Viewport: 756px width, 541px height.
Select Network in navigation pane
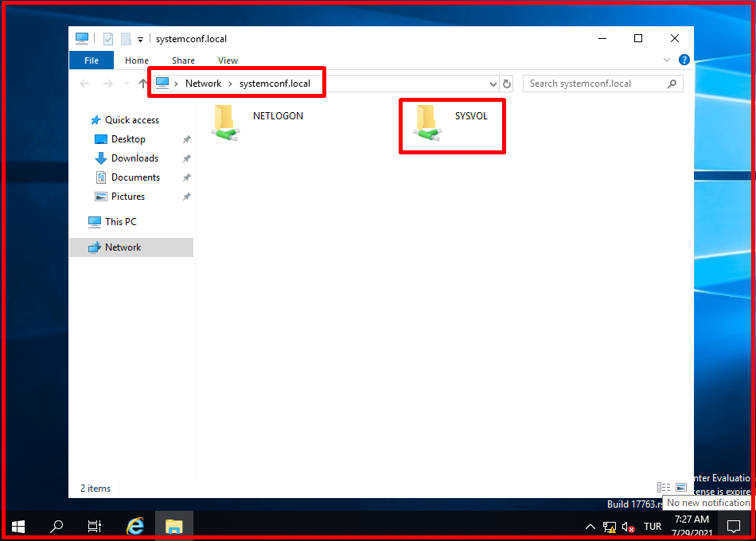click(x=131, y=247)
